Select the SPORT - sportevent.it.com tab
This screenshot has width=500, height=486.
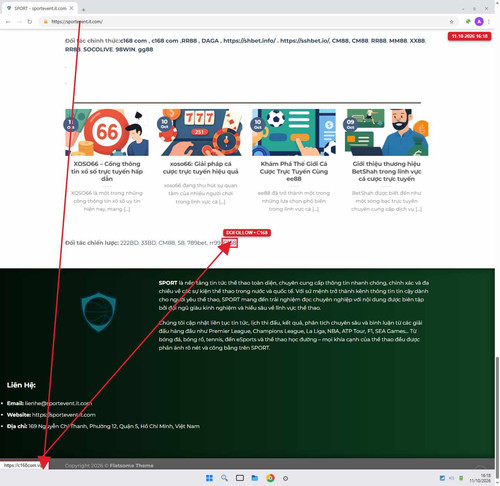tap(40, 8)
